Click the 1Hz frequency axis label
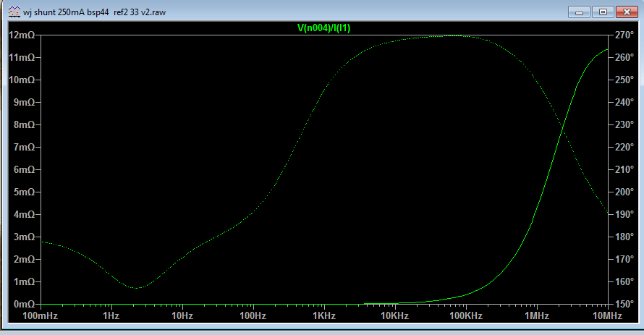This screenshot has width=644, height=335. coord(111,315)
